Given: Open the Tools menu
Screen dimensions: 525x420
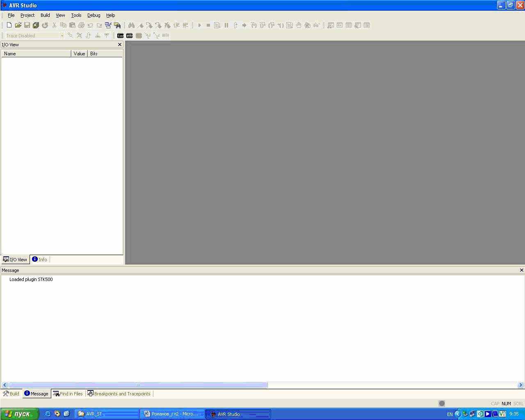Looking at the screenshot, I should pyautogui.click(x=76, y=15).
